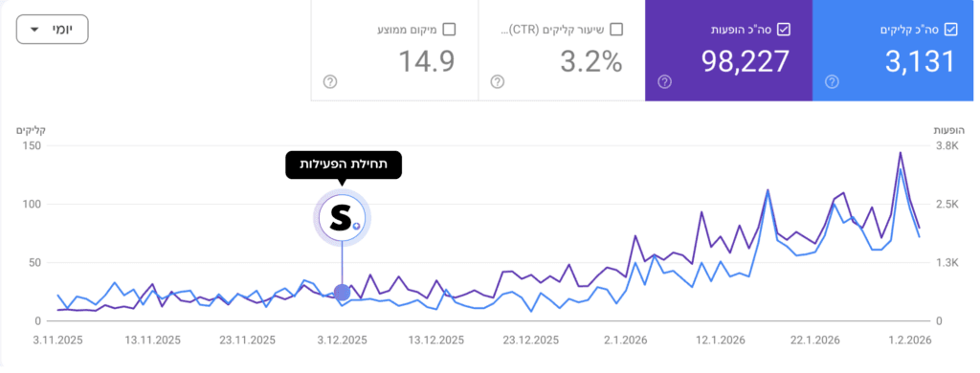Open the יומי granularity dropdown
Viewport: 980px width, 373px height.
tap(52, 30)
